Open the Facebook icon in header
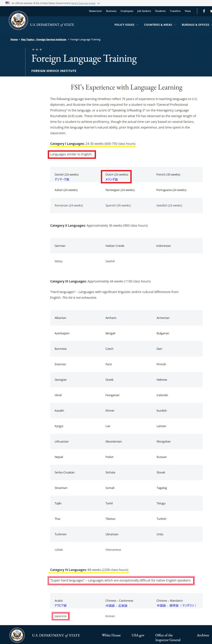212x644 pixels. [x=204, y=11]
